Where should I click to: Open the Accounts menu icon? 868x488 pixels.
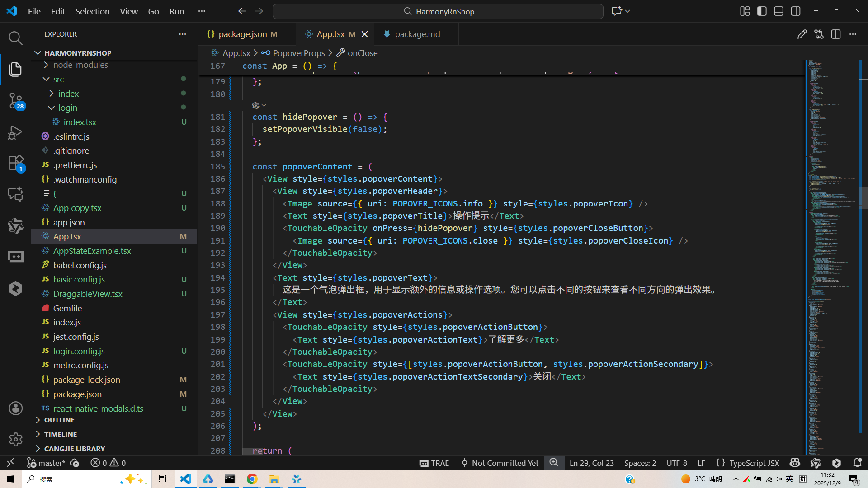click(15, 408)
